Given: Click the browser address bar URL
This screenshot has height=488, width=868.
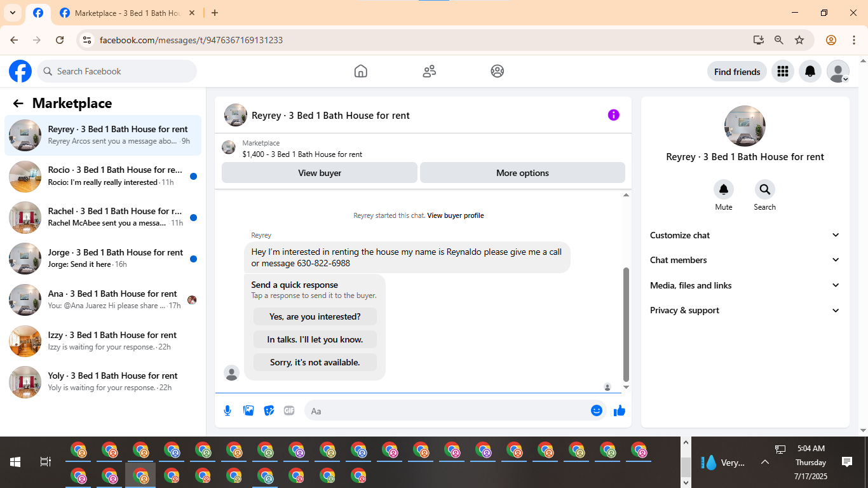Looking at the screenshot, I should tap(191, 40).
